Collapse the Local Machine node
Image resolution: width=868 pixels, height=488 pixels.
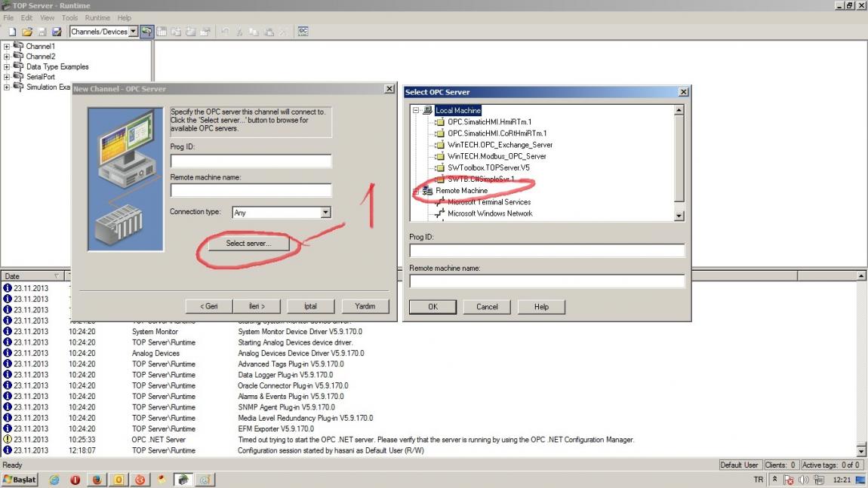point(416,110)
